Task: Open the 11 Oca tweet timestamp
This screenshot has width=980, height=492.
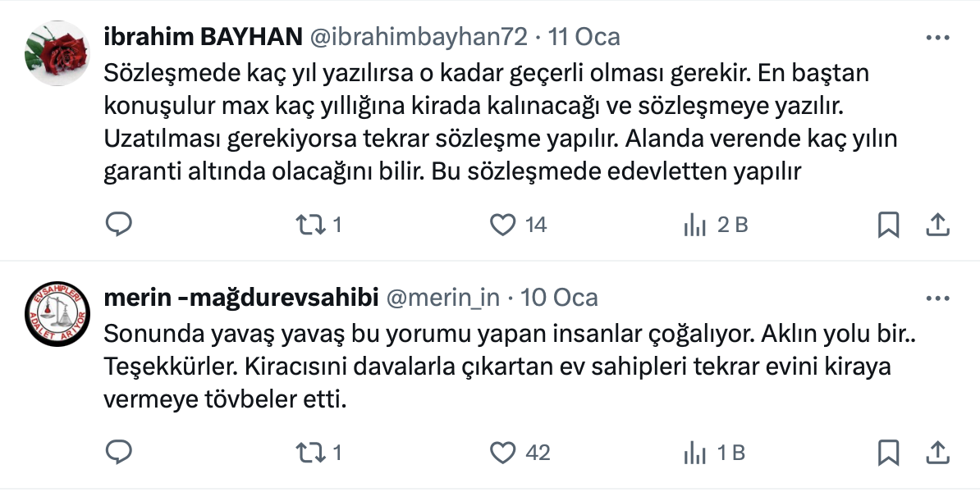Action: (x=584, y=37)
